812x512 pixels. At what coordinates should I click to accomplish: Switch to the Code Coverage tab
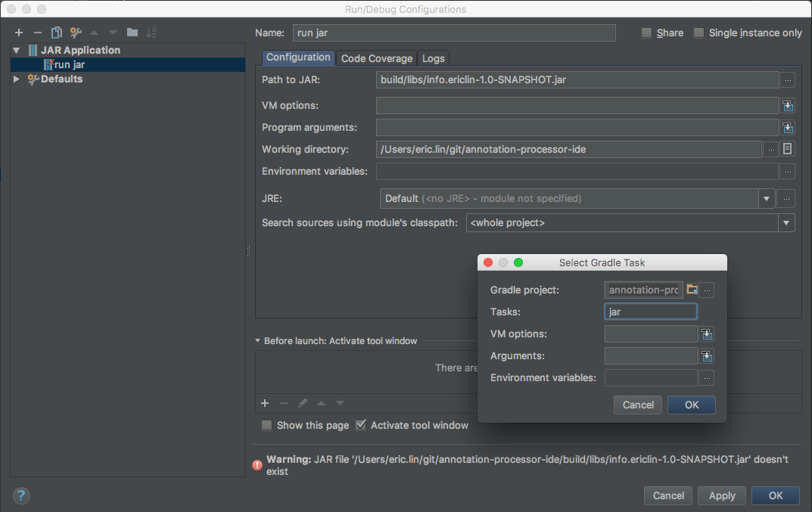[x=376, y=57]
